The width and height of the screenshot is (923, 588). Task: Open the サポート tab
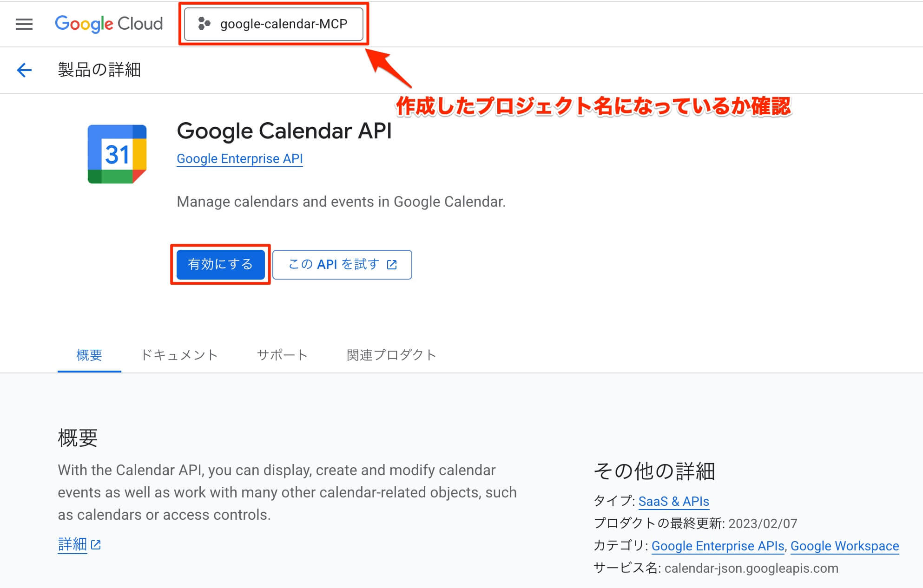pyautogui.click(x=282, y=355)
